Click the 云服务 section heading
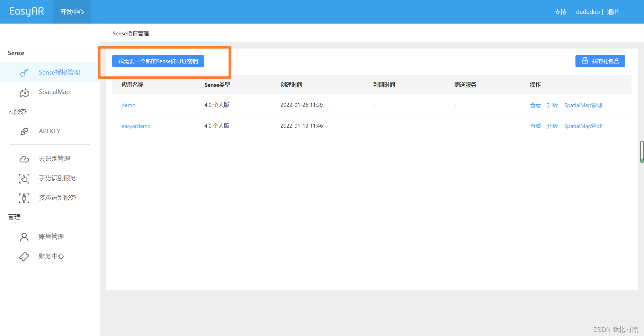Image resolution: width=644 pixels, height=336 pixels. [x=17, y=112]
